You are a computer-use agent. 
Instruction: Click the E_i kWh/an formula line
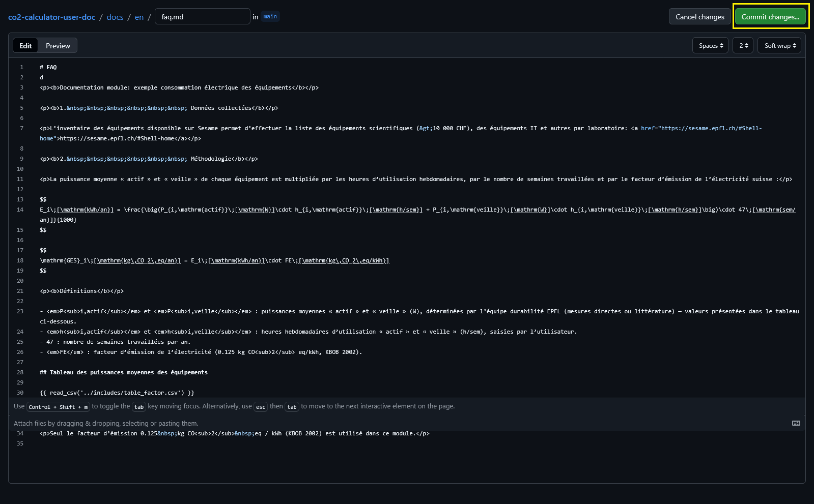[x=417, y=215]
